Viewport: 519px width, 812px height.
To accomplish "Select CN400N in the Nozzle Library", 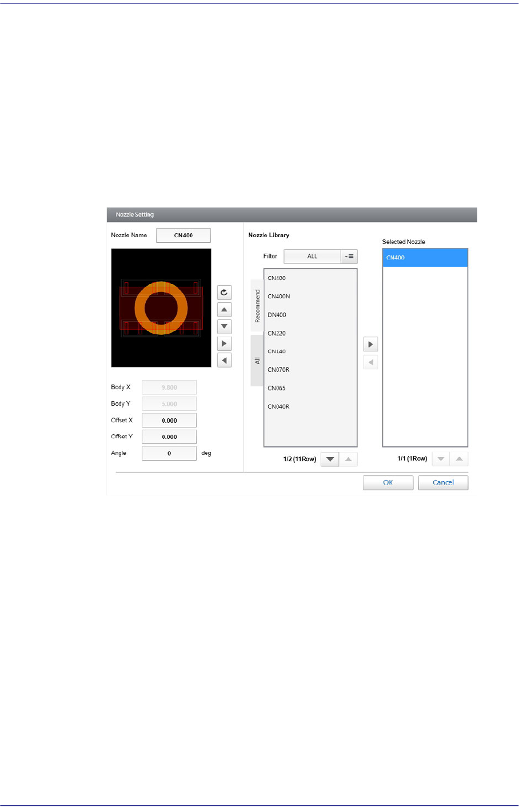I will click(x=310, y=297).
